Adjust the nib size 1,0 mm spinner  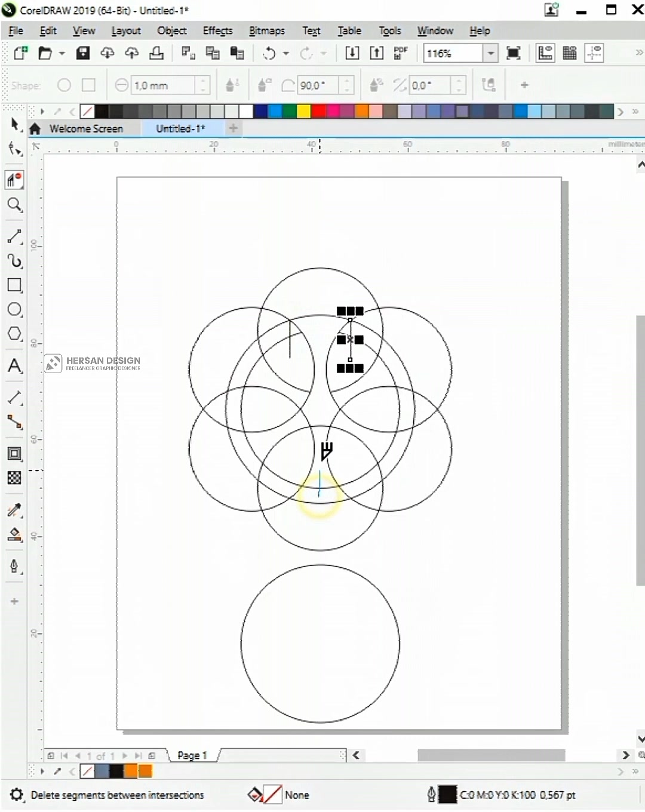[203, 85]
